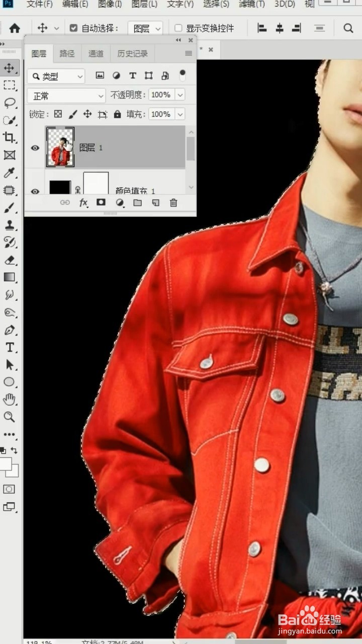
Task: Select the Pen tool
Action: pyautogui.click(x=10, y=330)
